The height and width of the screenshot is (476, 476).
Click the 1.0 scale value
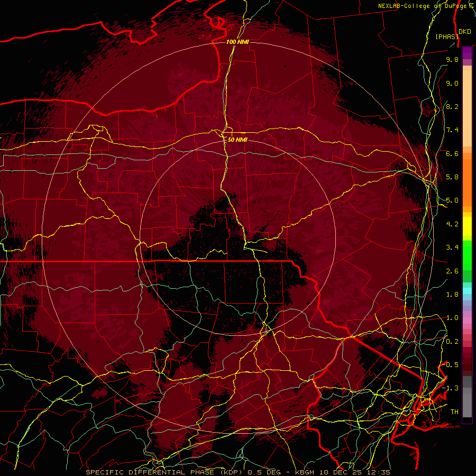coord(452,318)
